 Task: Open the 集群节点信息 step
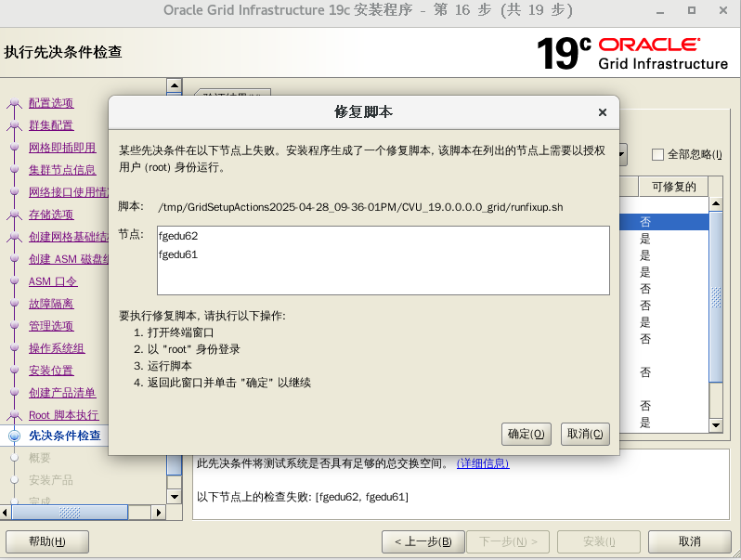[x=62, y=170]
